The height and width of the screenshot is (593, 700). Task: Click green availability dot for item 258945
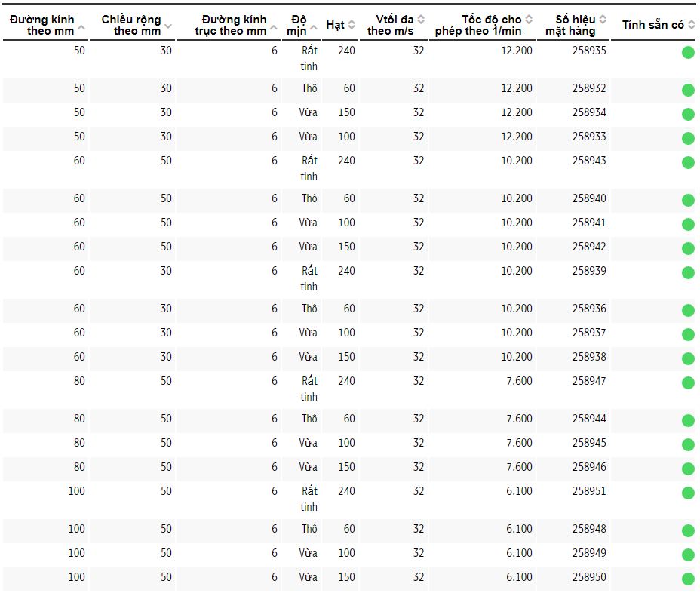[688, 444]
